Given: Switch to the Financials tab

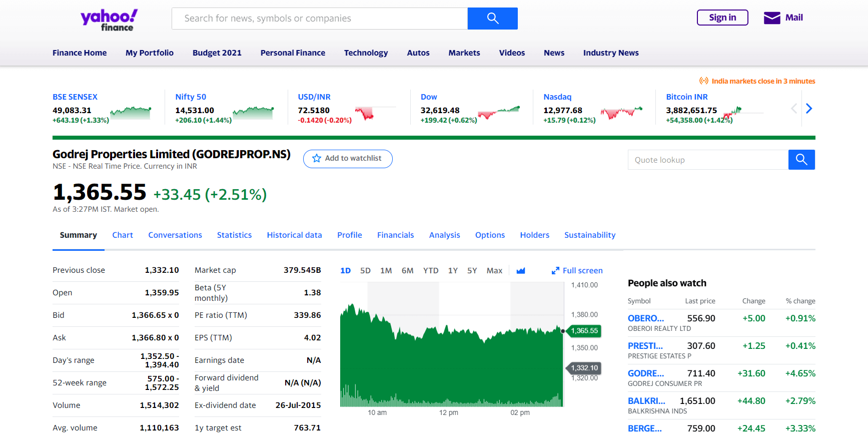Looking at the screenshot, I should pyautogui.click(x=395, y=235).
